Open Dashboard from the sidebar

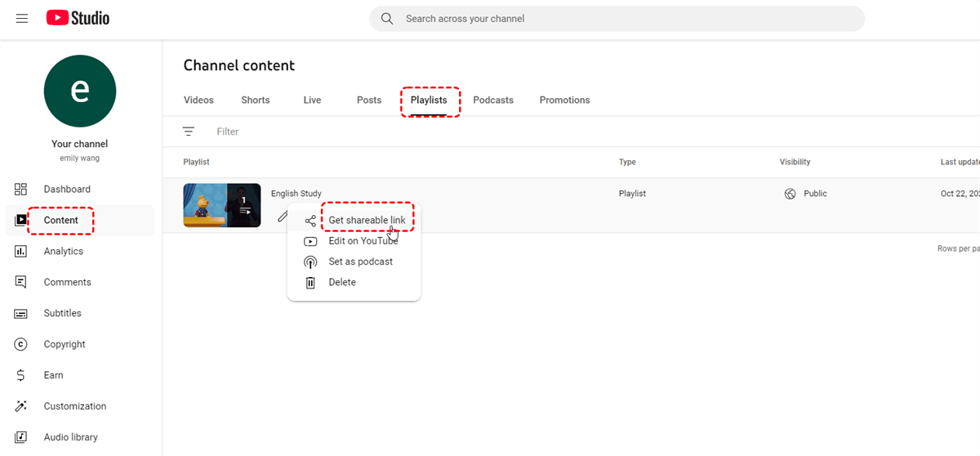click(x=67, y=190)
